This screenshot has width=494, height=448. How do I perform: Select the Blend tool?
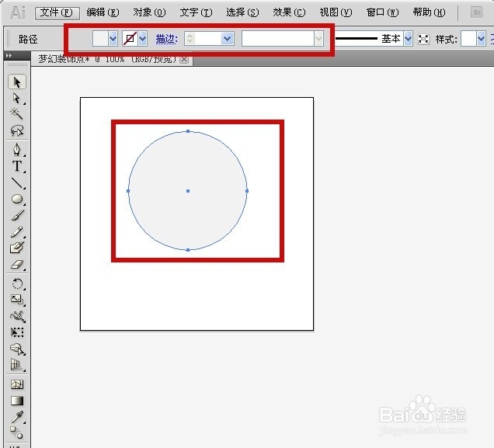tap(16, 432)
